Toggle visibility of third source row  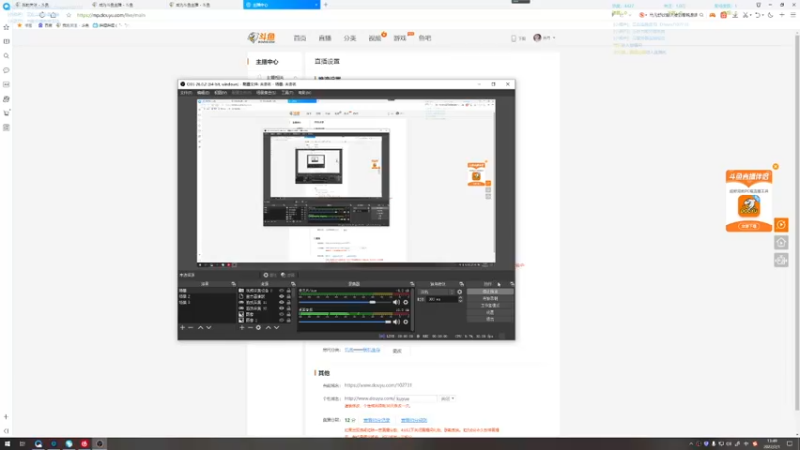(x=281, y=303)
